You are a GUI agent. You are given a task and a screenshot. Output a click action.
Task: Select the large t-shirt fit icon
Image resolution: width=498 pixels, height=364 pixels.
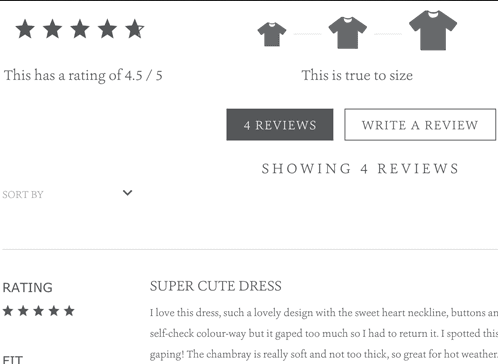(x=433, y=30)
